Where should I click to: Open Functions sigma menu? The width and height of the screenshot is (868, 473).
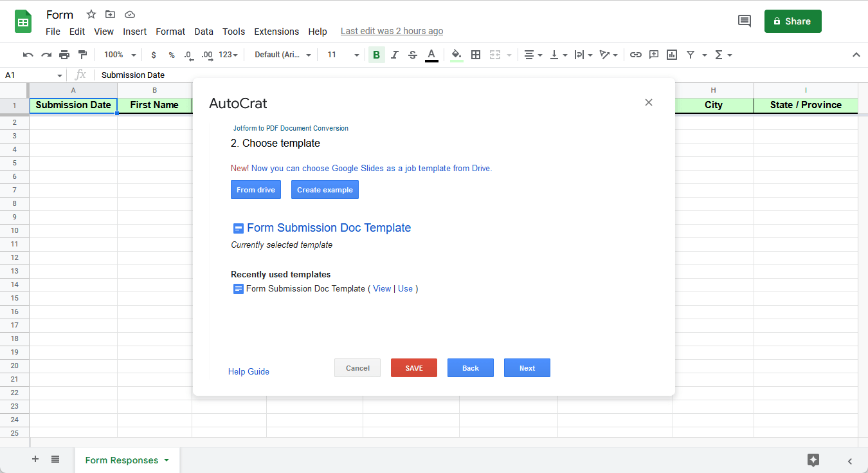click(723, 55)
